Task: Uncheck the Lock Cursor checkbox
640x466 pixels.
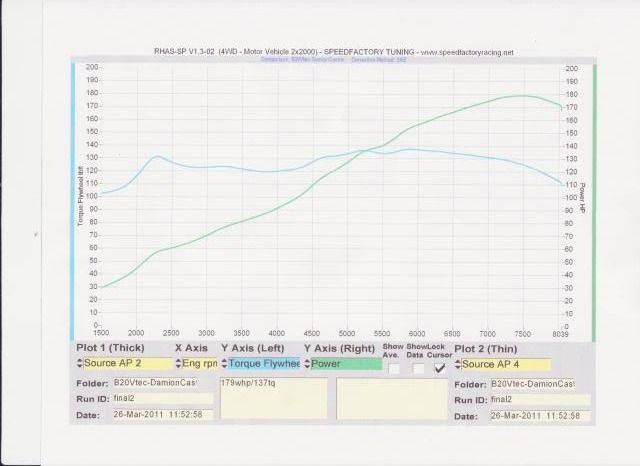Action: (x=439, y=369)
